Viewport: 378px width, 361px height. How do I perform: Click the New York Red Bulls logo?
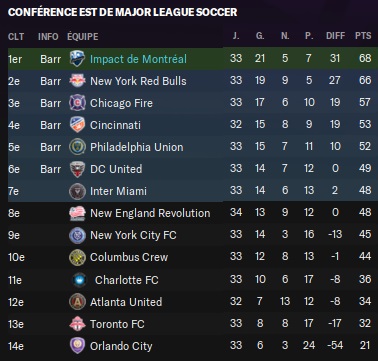[x=77, y=81]
